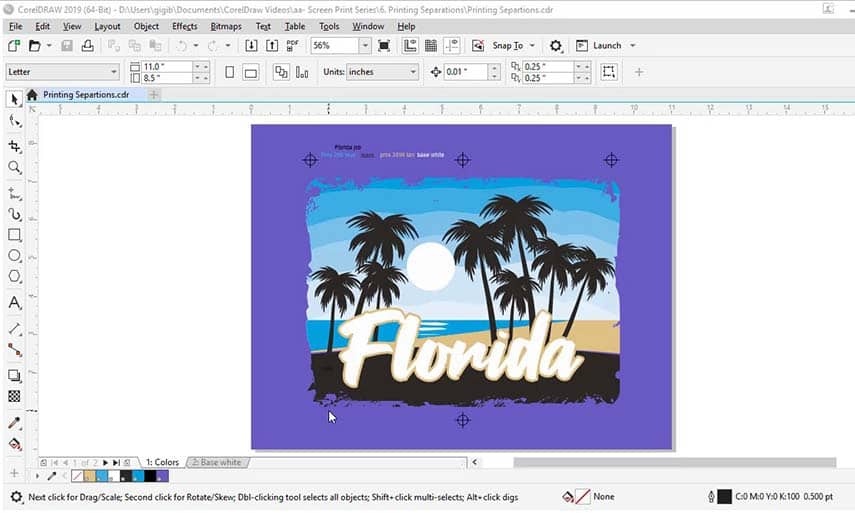Open the document palette flyout arrow

pyautogui.click(x=37, y=476)
